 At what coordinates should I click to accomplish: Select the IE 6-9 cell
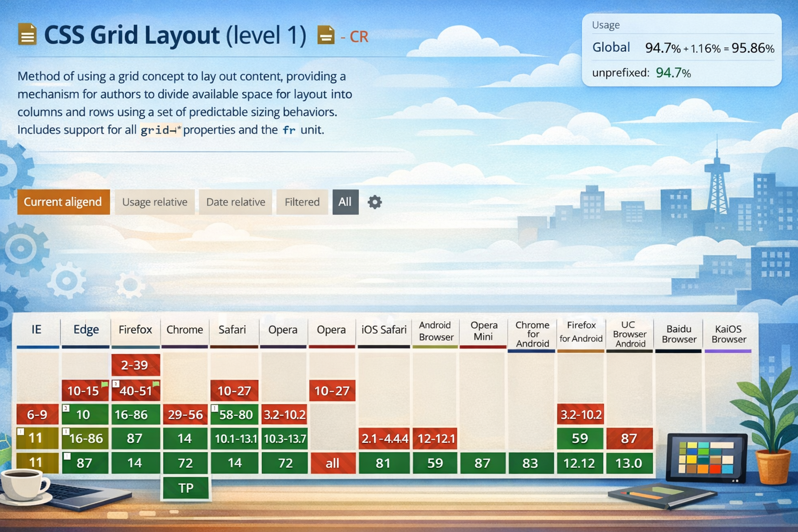(37, 414)
